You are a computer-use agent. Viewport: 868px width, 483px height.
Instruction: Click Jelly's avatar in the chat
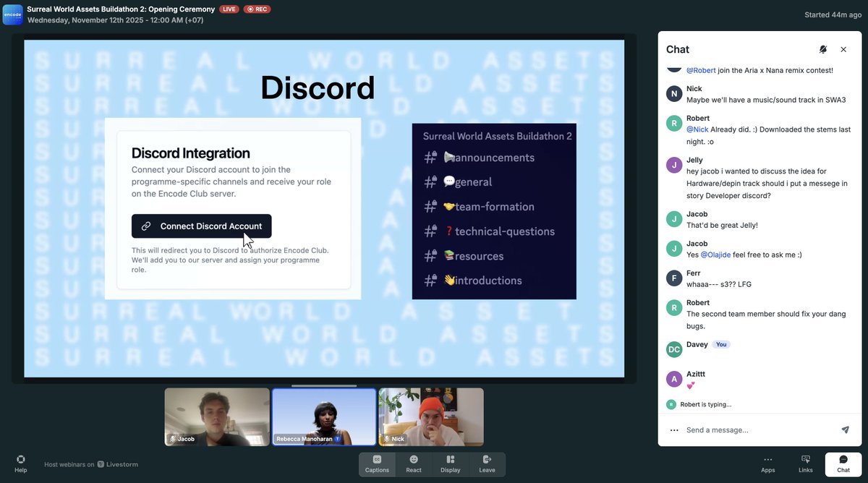pos(674,165)
